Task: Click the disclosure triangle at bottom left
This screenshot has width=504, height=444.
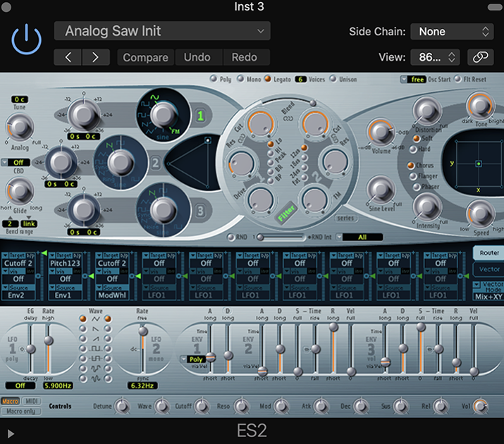Action: [11, 432]
